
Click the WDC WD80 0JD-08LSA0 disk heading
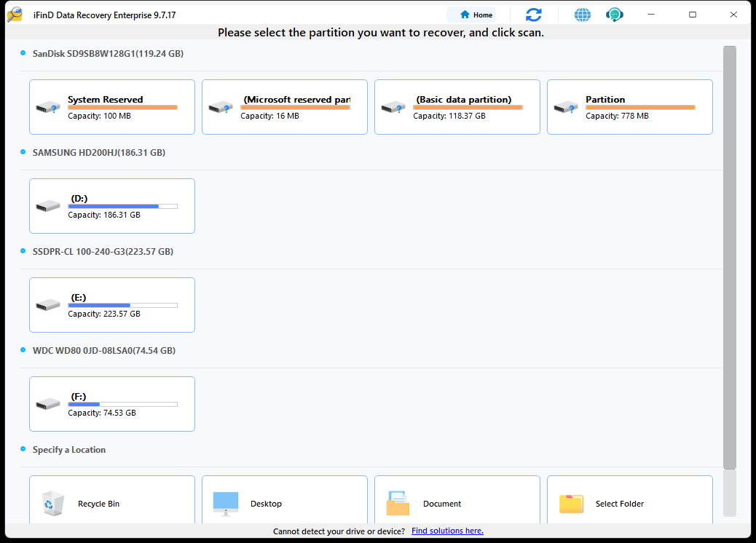[x=104, y=350]
